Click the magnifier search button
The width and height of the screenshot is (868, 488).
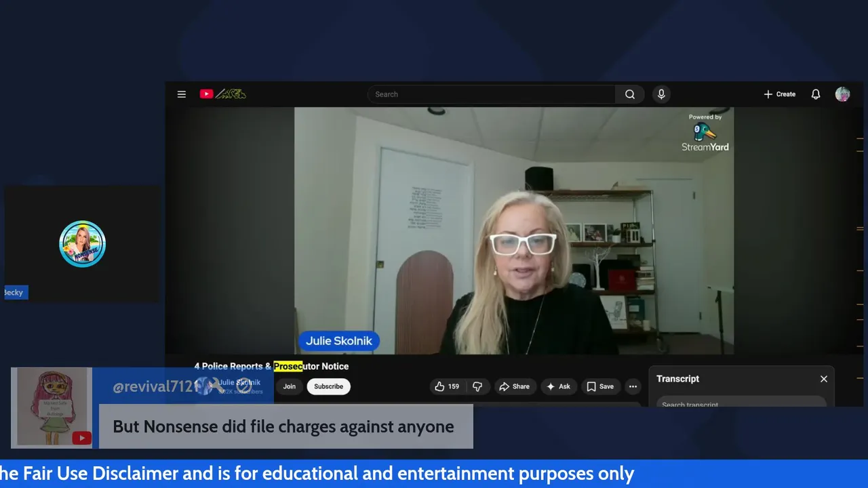point(630,94)
